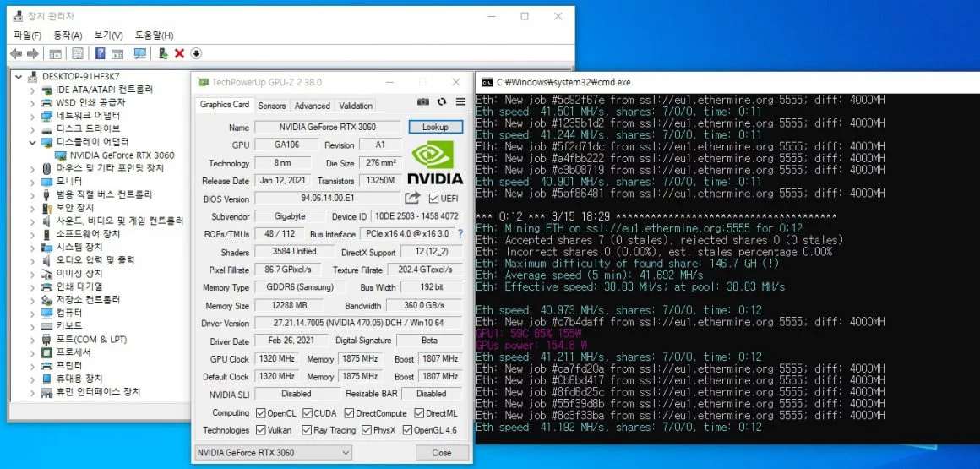Select NVIDIA GeForce RTX 3060 in device tree
The height and width of the screenshot is (469, 980).
[122, 155]
